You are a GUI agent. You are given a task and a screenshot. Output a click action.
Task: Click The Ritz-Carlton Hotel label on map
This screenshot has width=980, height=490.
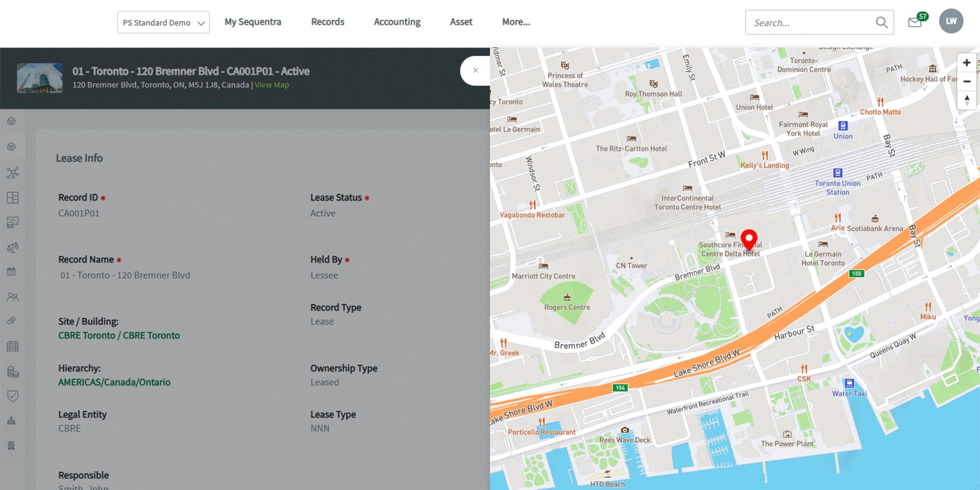(631, 149)
